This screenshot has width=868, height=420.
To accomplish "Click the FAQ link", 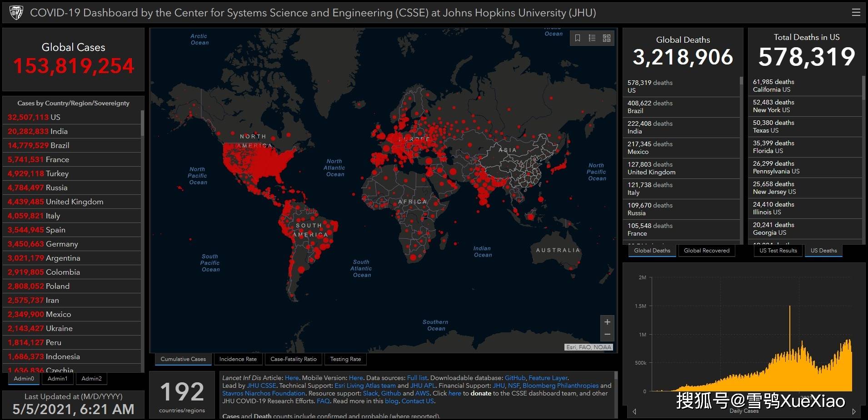I will [323, 401].
